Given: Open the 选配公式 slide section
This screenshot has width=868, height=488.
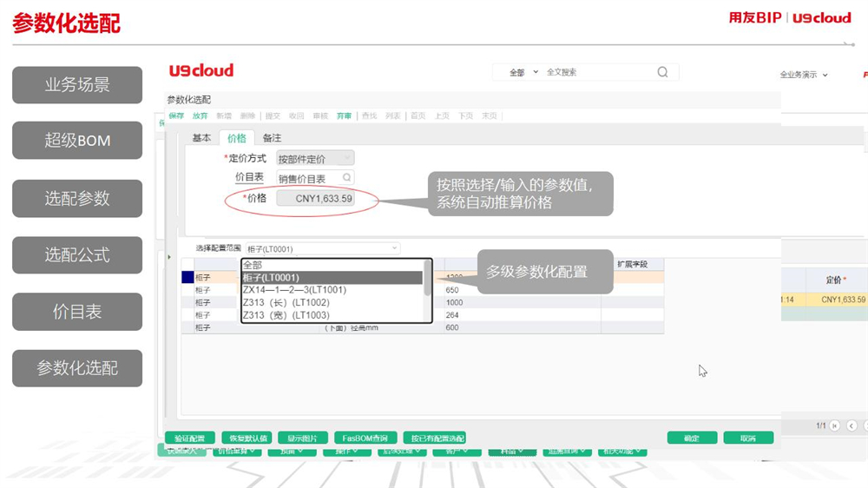Looking at the screenshot, I should 77,254.
